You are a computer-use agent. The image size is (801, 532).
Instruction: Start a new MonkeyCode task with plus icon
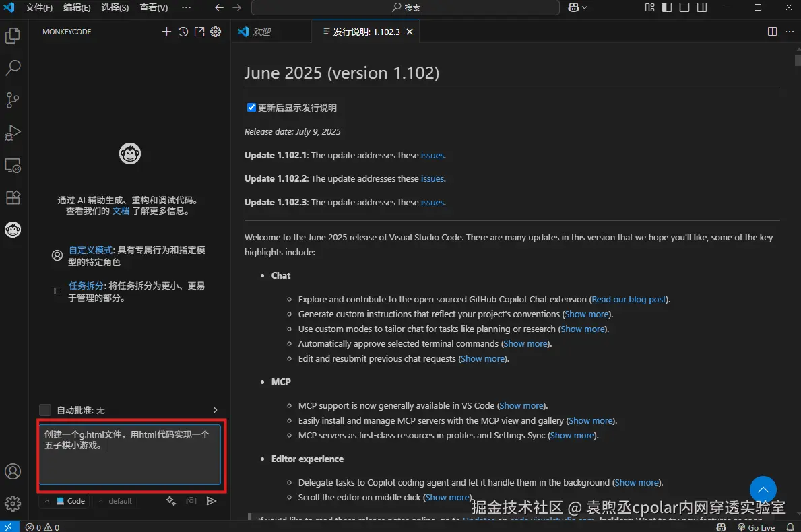166,32
